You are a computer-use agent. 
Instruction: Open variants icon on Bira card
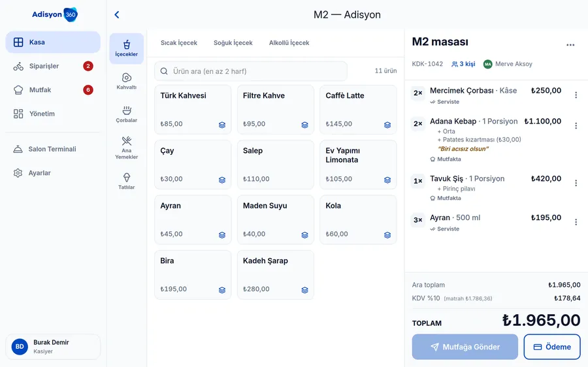click(222, 290)
